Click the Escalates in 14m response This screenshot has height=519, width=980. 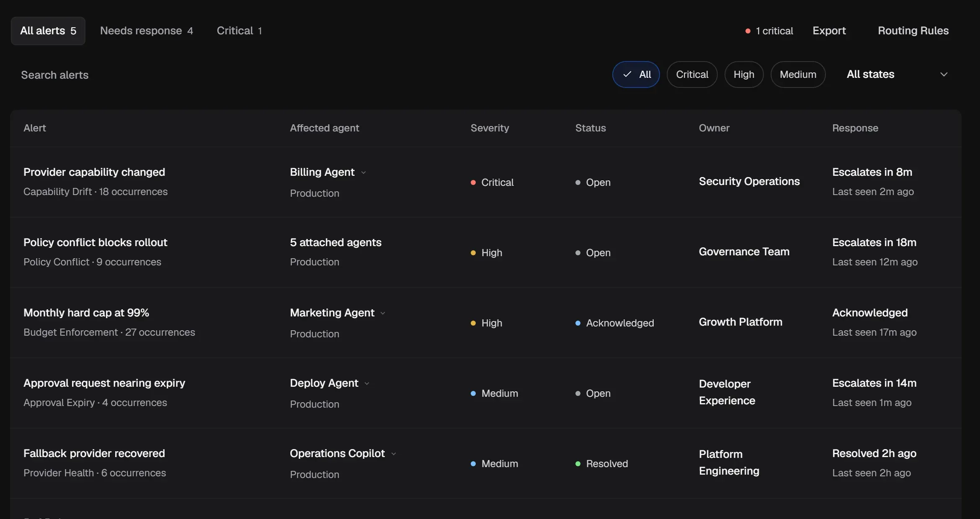[x=874, y=383]
